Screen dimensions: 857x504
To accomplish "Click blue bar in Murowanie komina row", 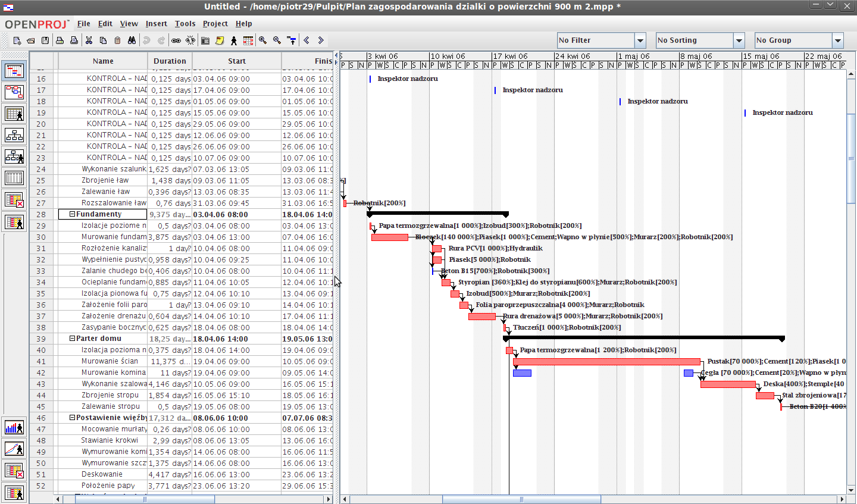I will [x=522, y=372].
